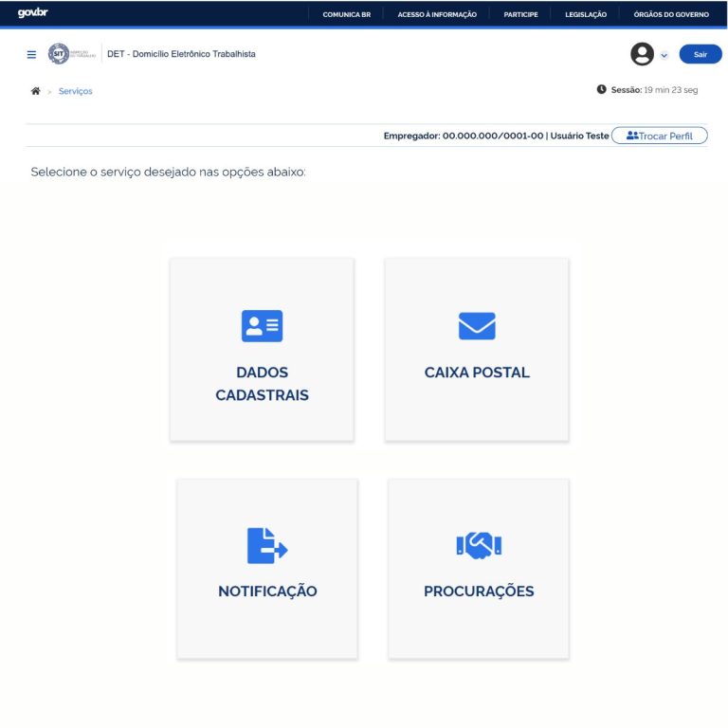Open the Dados Cadastrais card icon

pyautogui.click(x=262, y=326)
